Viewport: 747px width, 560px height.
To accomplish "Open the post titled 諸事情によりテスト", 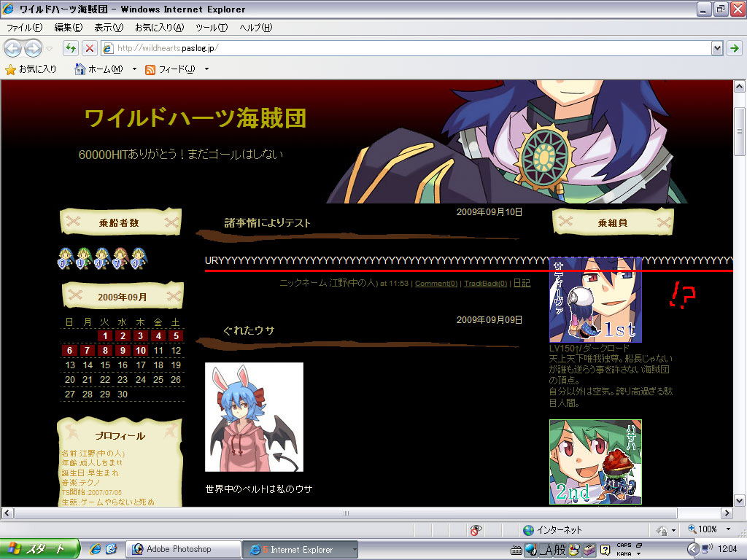I will click(x=267, y=222).
